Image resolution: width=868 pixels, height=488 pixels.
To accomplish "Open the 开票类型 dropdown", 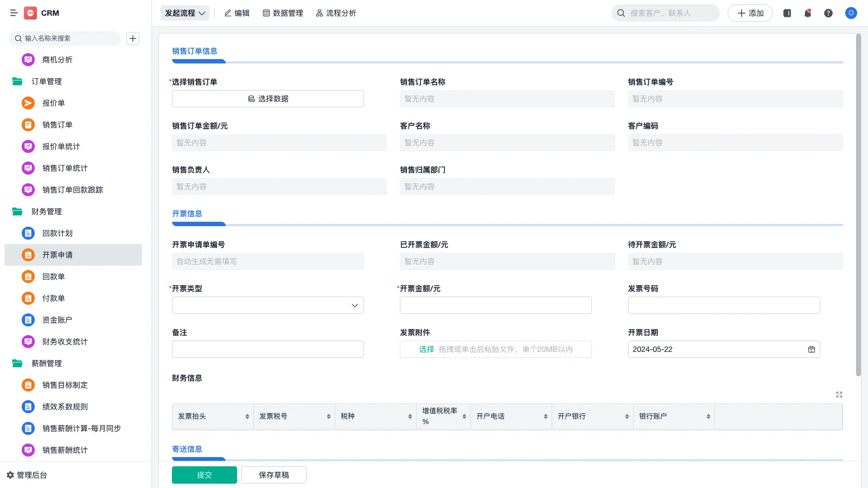I will point(267,305).
